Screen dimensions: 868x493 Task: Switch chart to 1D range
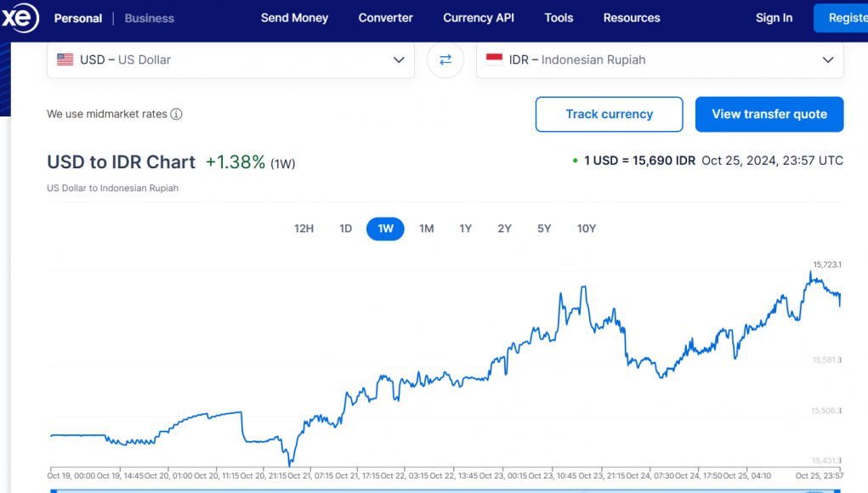345,229
